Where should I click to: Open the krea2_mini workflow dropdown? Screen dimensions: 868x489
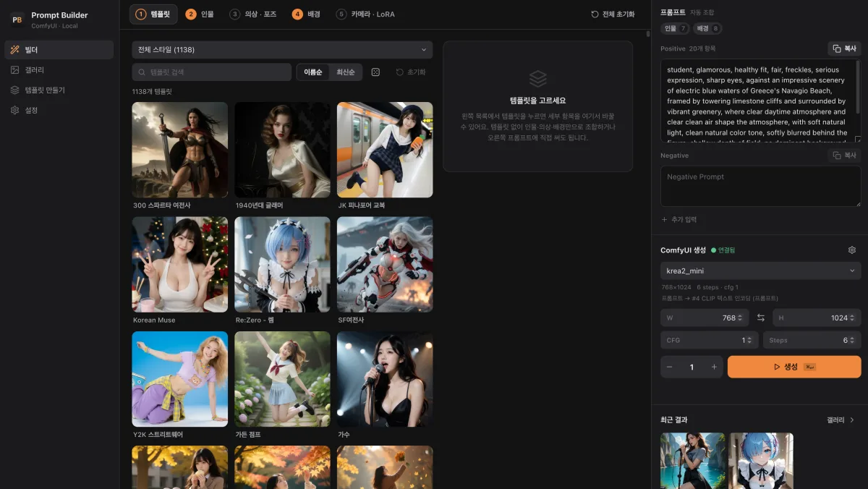pos(761,271)
